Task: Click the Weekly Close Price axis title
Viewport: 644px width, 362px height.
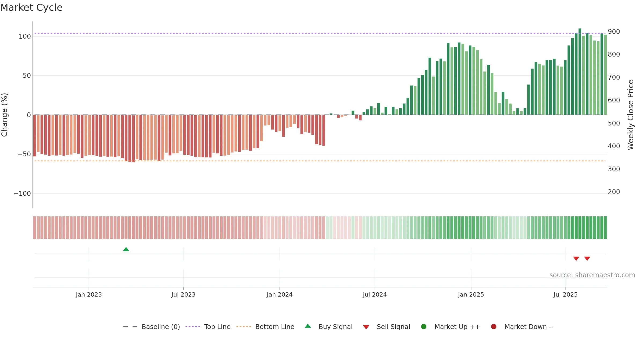Action: click(x=631, y=115)
